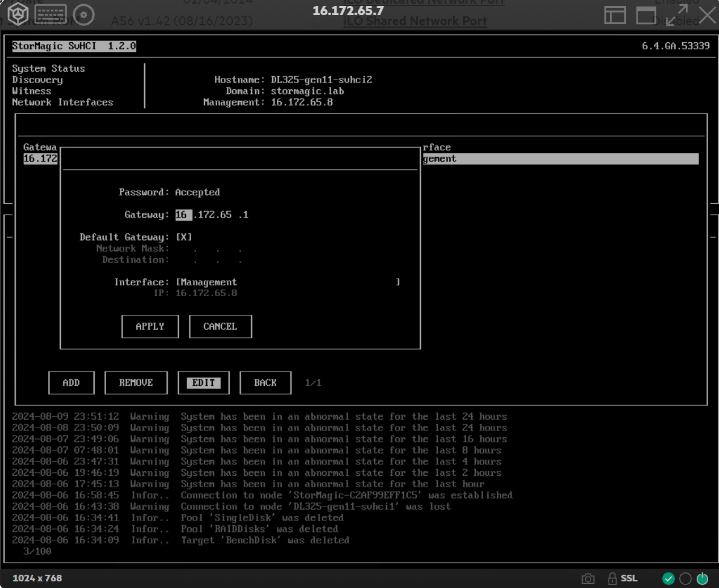Click hostname DL325-gen11-svhci2

coord(321,80)
